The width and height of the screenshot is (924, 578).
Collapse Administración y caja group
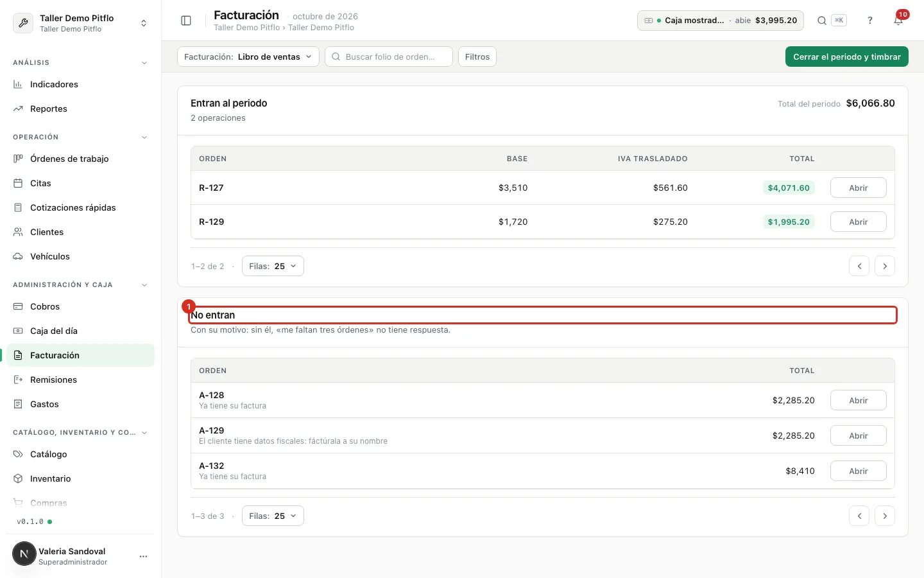click(x=144, y=285)
